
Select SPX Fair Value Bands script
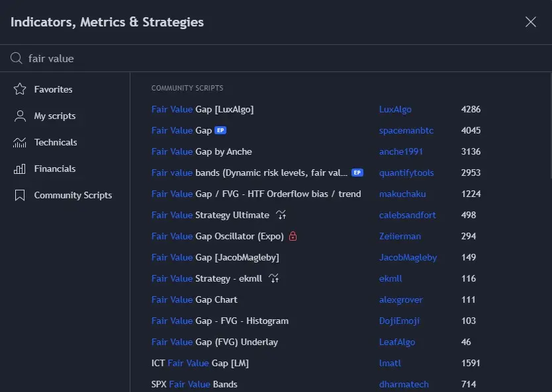[195, 384]
